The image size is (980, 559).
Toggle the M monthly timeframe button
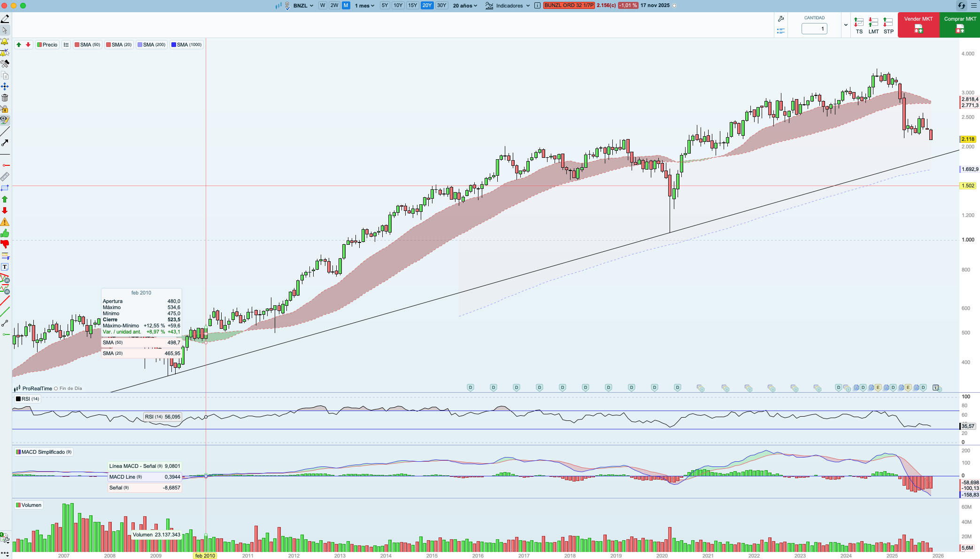(346, 6)
